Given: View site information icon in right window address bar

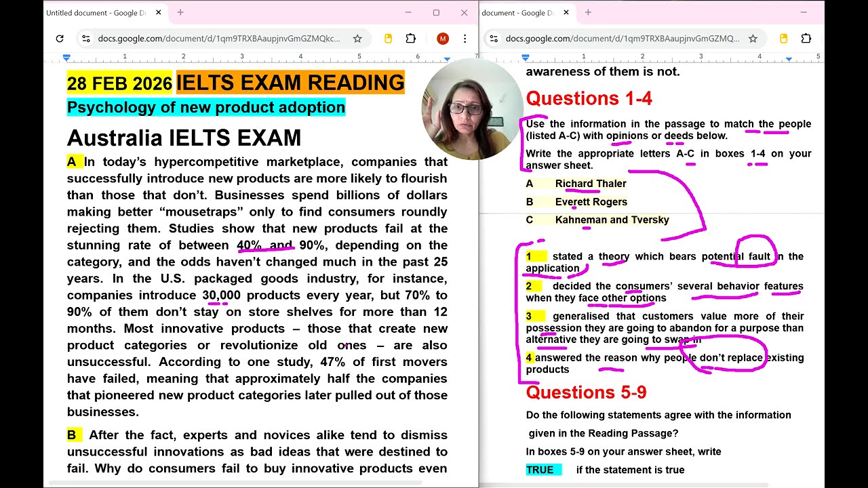Looking at the screenshot, I should point(493,39).
